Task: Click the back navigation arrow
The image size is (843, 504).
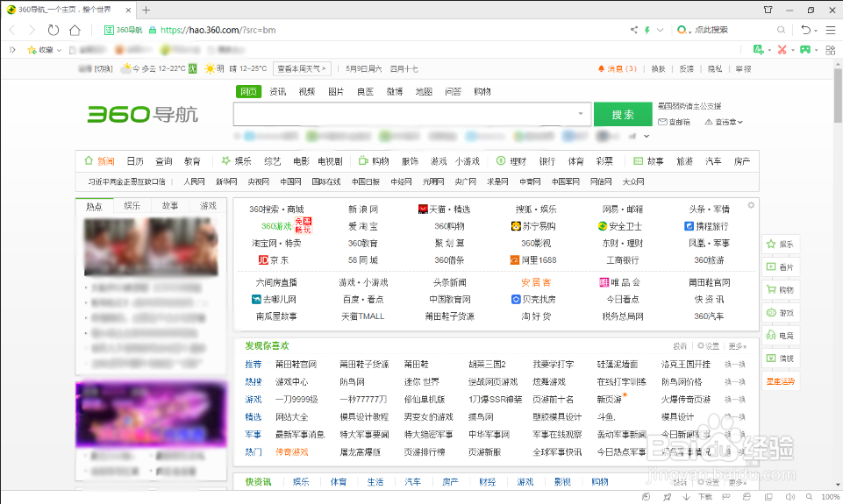Action: pyautogui.click(x=11, y=30)
